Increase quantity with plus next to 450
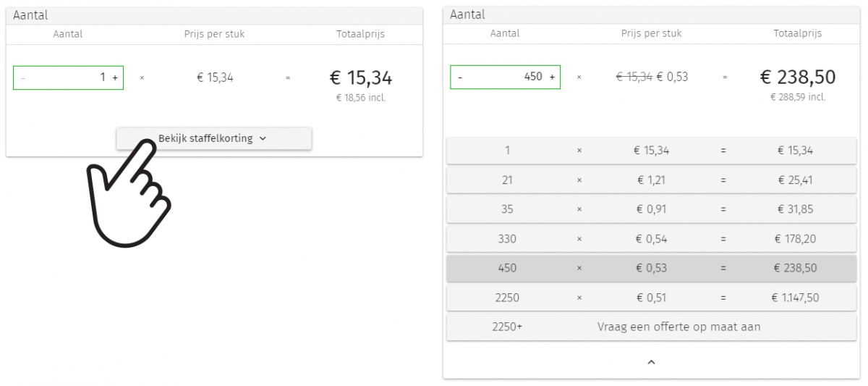Screen dimensions: 868x386 [552, 77]
